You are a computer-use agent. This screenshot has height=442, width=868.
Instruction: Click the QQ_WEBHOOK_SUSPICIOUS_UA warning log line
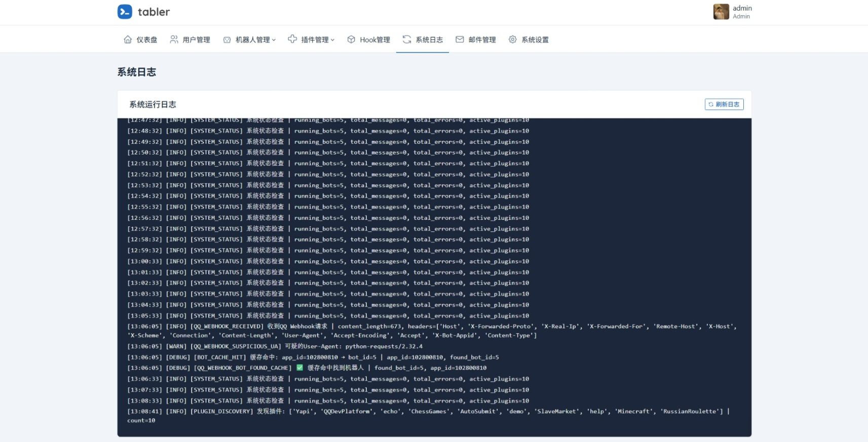(275, 346)
